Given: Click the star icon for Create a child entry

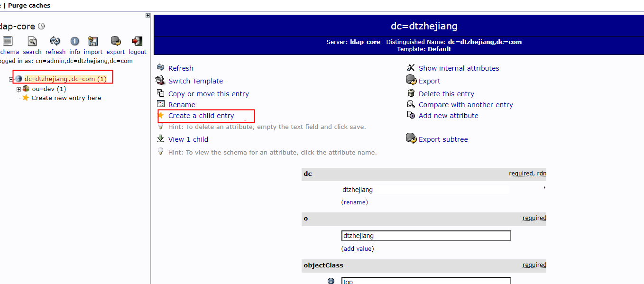Looking at the screenshot, I should [160, 115].
